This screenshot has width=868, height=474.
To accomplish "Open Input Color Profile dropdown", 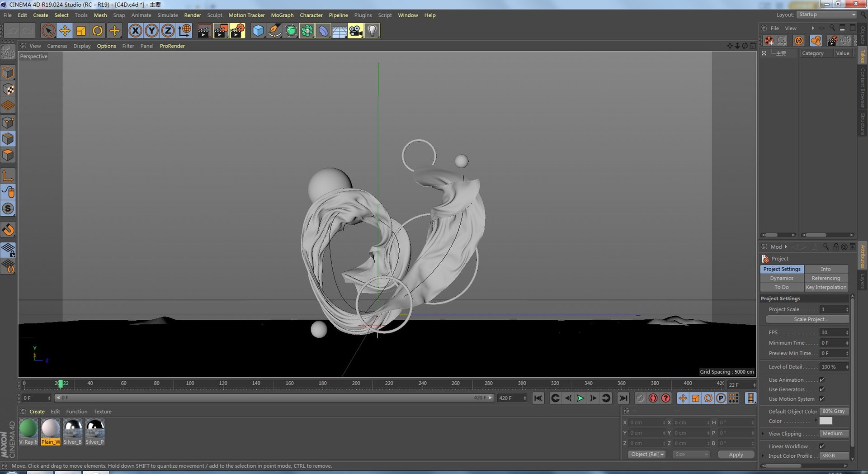I will [x=834, y=456].
